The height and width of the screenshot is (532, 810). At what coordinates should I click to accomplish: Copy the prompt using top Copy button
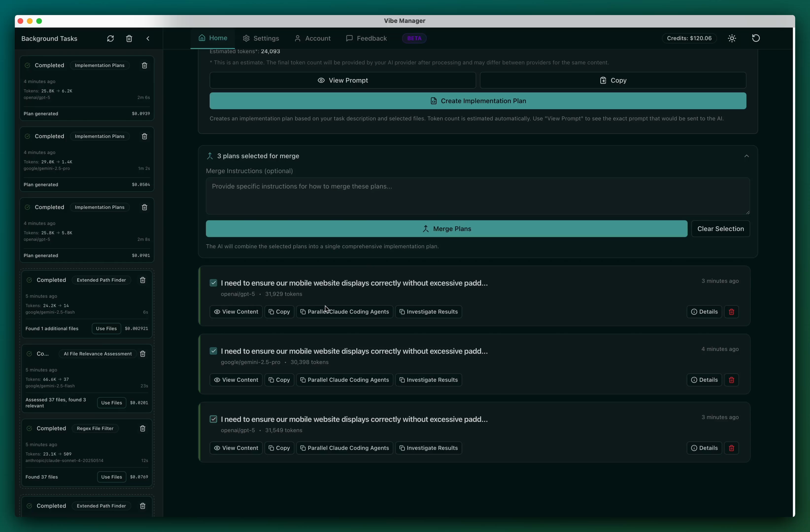pos(613,80)
